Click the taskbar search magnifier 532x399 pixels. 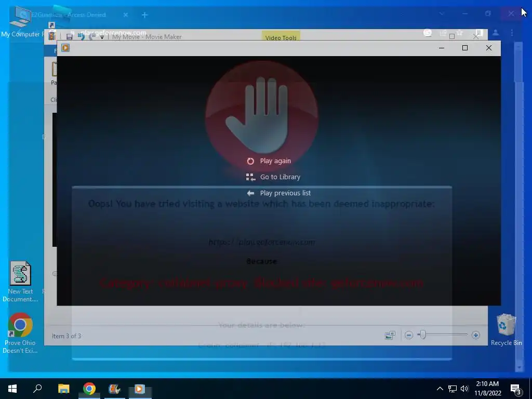[37, 389]
